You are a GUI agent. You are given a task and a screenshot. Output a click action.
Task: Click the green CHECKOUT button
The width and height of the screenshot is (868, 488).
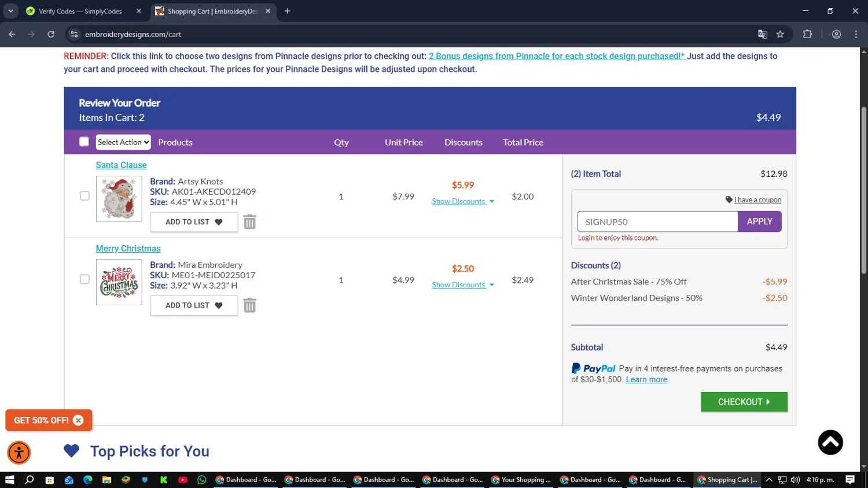click(744, 402)
